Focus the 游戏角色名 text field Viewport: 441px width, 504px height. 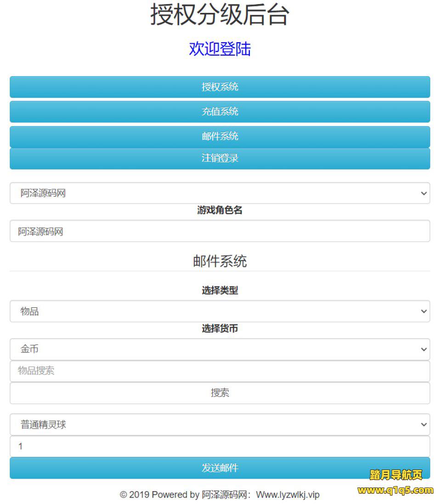220,231
